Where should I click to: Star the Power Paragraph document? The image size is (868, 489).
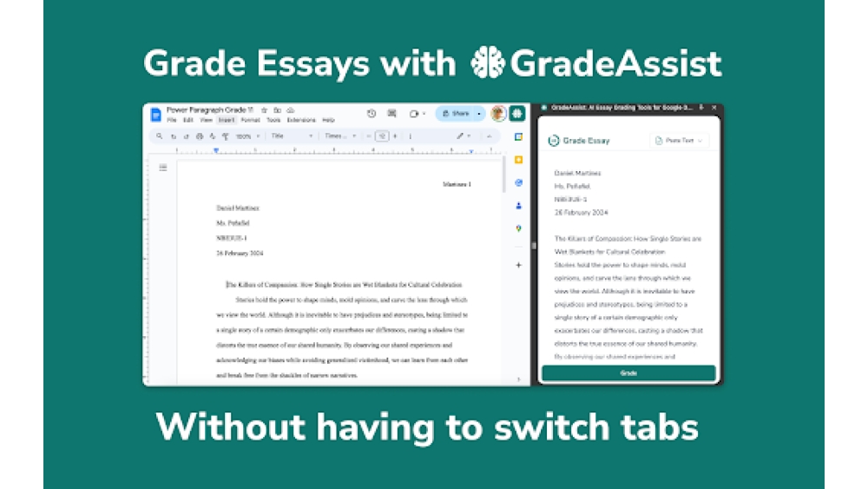[x=264, y=110]
